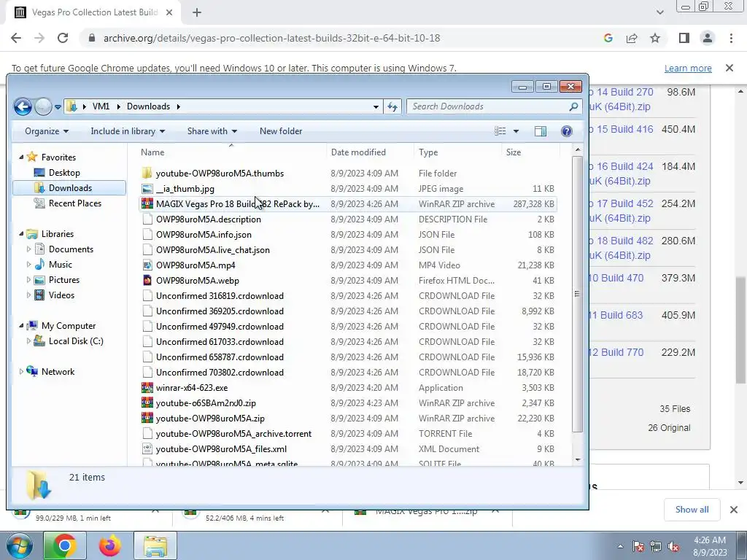747x560 pixels.
Task: Open Chrome three-dot menu
Action: tap(731, 38)
